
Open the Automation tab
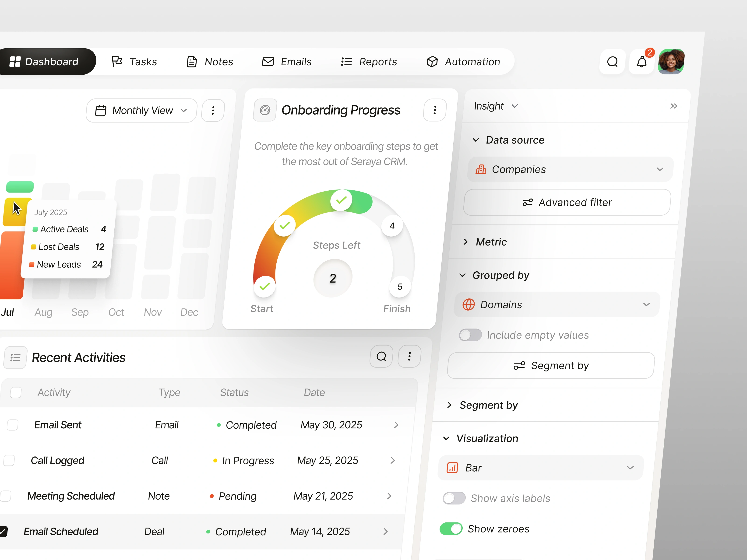click(463, 61)
